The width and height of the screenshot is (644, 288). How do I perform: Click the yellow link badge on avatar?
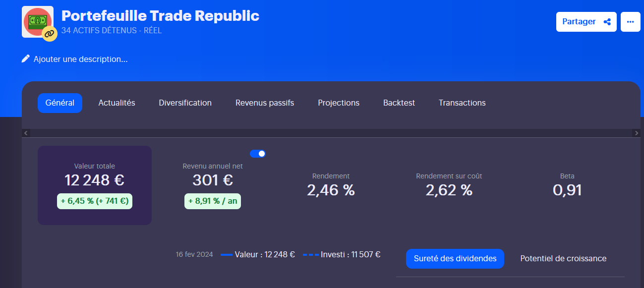(x=49, y=34)
